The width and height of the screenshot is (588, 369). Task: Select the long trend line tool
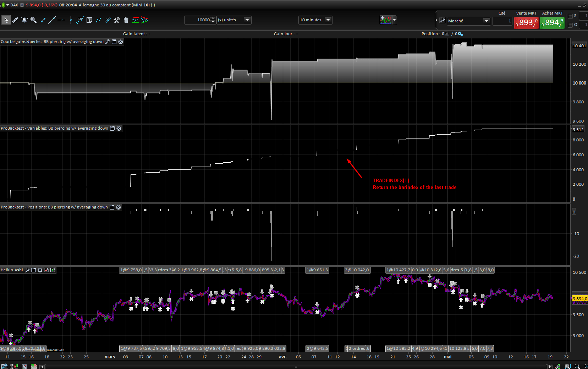click(52, 20)
